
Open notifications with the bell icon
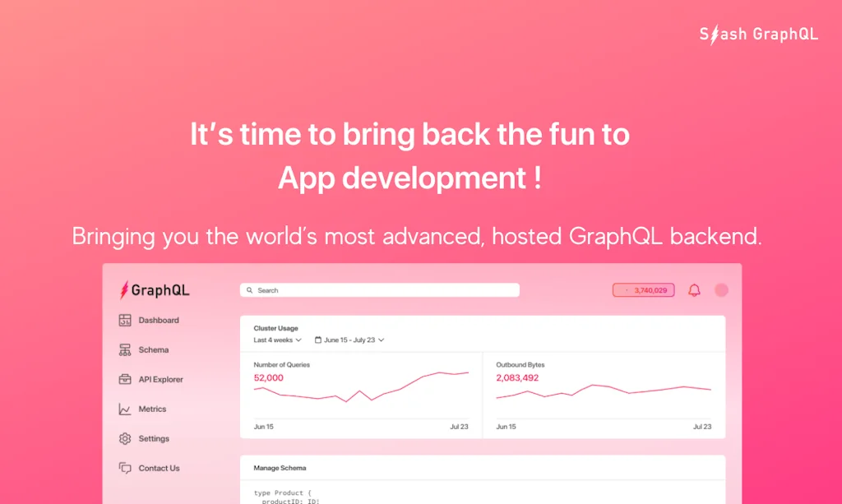pos(693,290)
